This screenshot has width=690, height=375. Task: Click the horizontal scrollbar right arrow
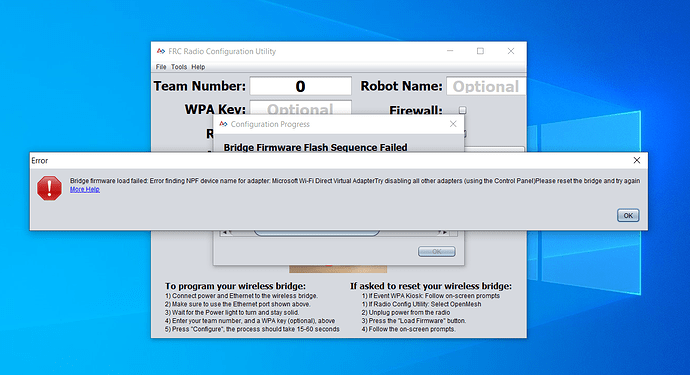click(x=445, y=233)
